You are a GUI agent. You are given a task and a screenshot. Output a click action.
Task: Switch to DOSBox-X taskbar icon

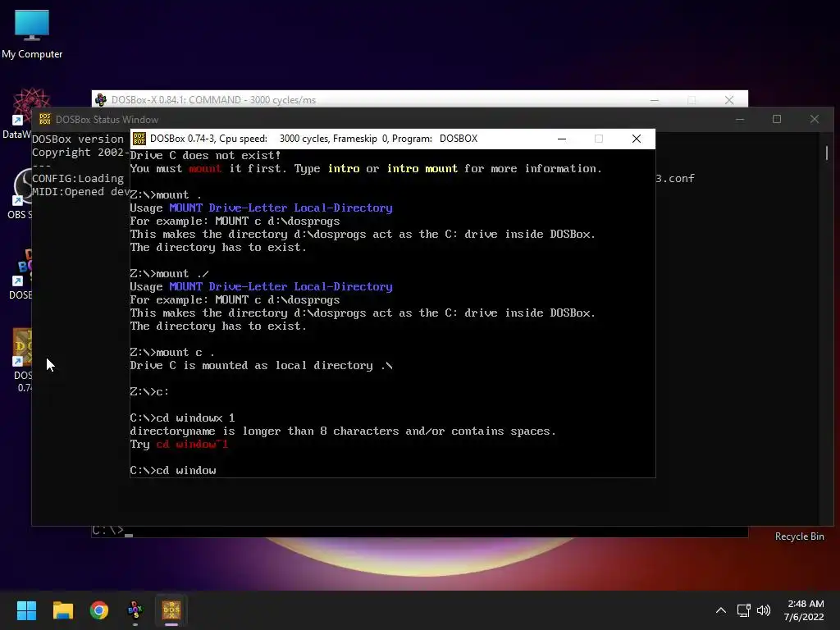(x=135, y=610)
